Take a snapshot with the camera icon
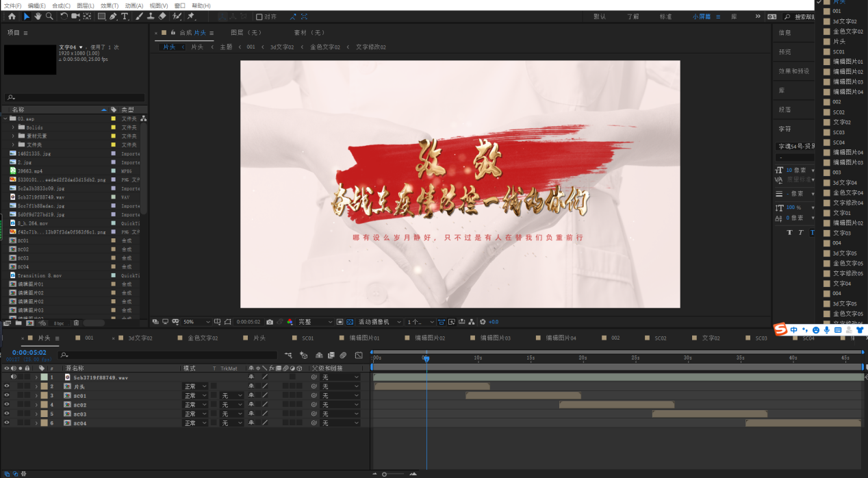Image resolution: width=868 pixels, height=478 pixels. (270, 322)
